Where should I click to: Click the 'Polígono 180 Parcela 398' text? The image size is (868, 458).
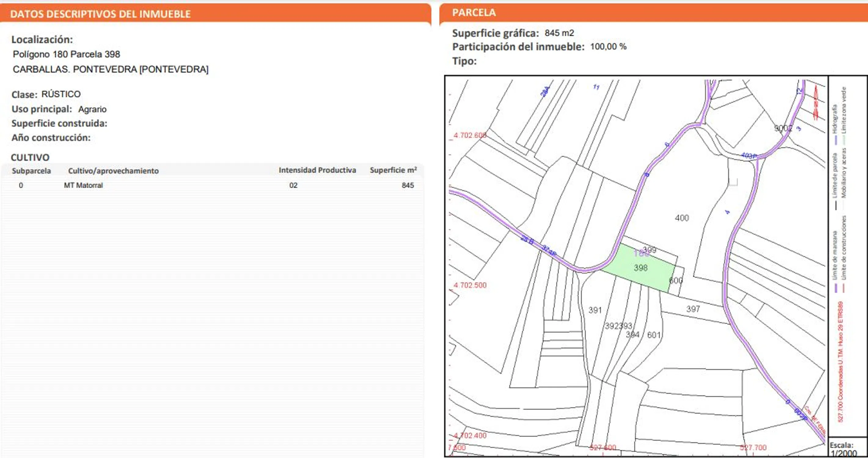tap(66, 54)
